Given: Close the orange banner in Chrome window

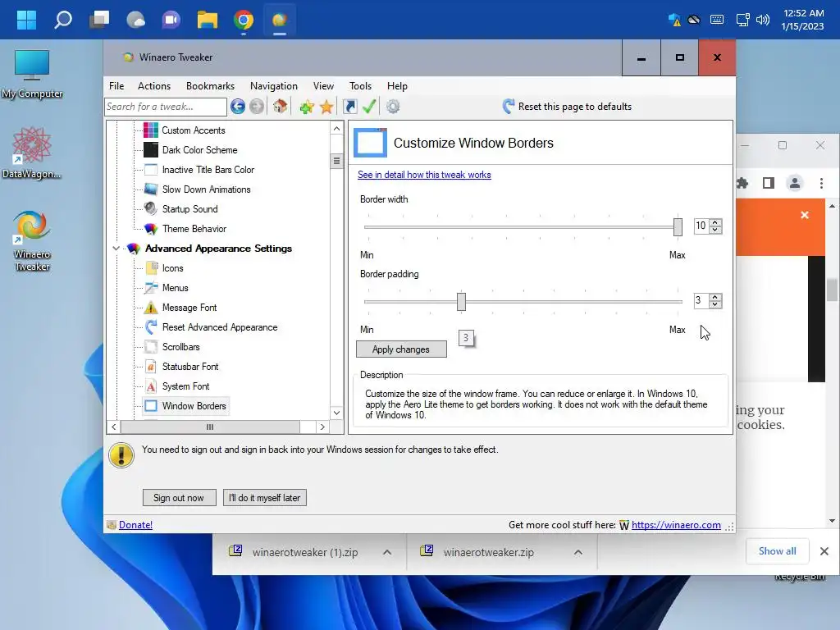Looking at the screenshot, I should [805, 215].
